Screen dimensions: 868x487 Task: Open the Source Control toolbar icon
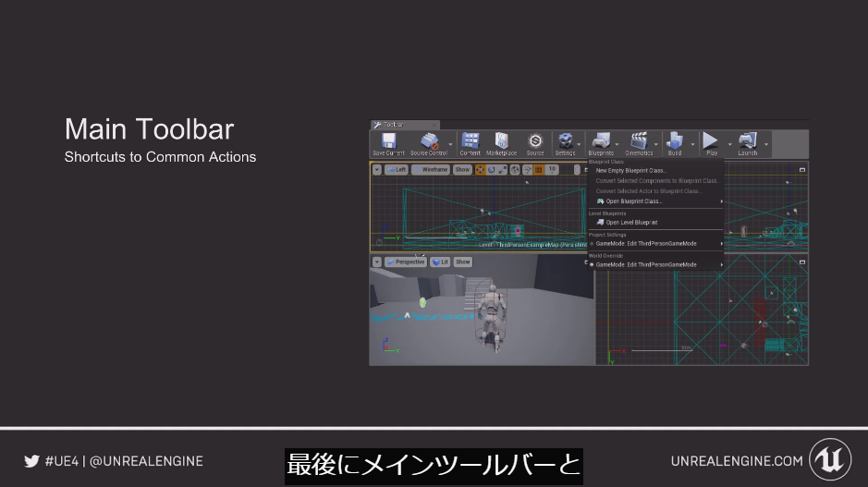pos(429,141)
